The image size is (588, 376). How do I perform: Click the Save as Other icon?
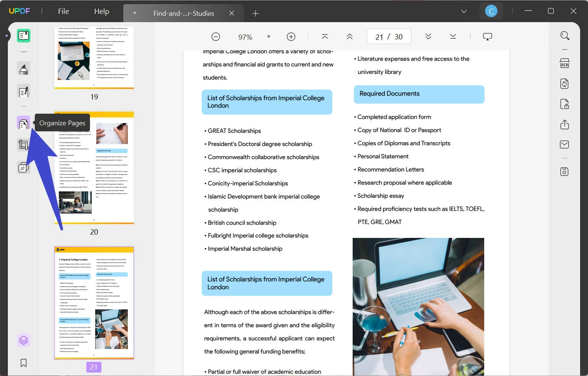(565, 171)
